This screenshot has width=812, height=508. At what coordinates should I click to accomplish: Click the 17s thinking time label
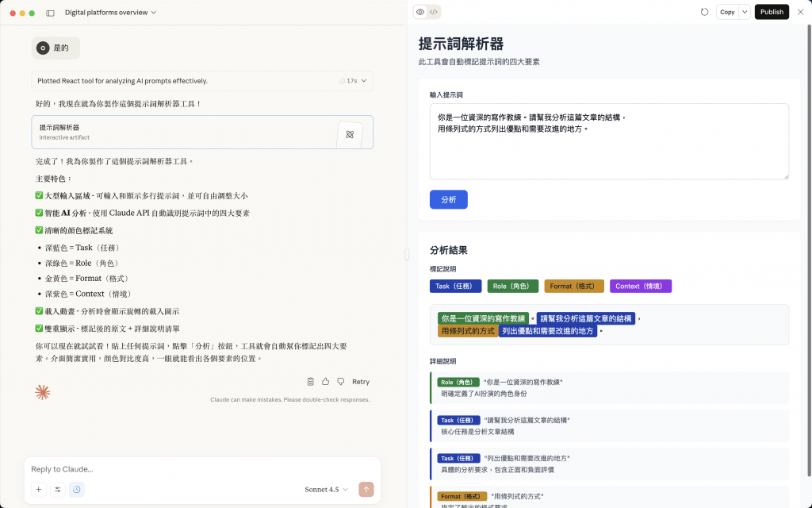coord(351,81)
